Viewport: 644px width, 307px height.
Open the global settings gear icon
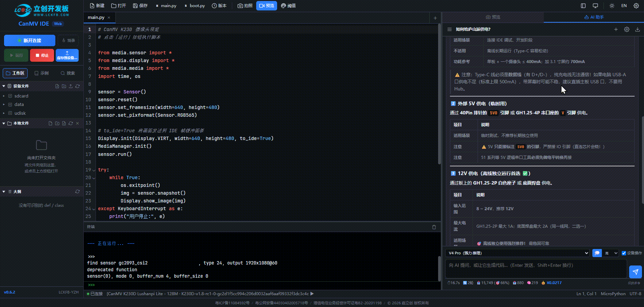click(636, 6)
